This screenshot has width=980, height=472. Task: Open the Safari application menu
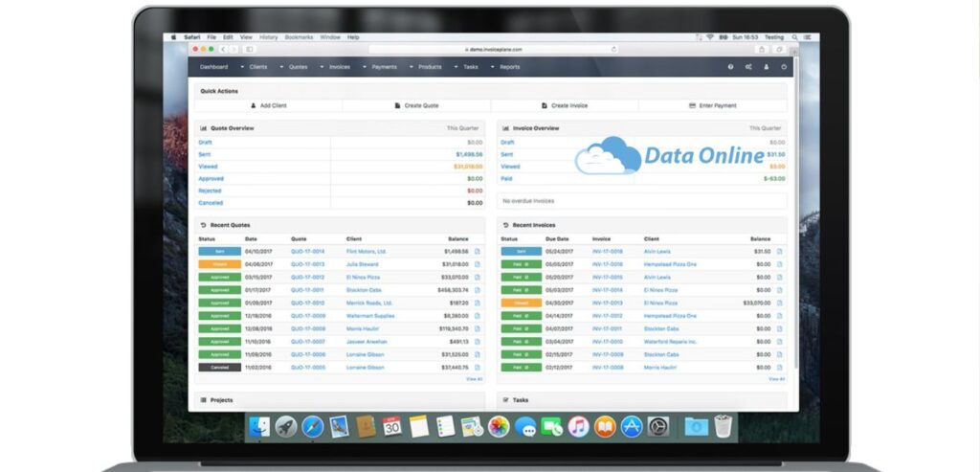pos(191,37)
